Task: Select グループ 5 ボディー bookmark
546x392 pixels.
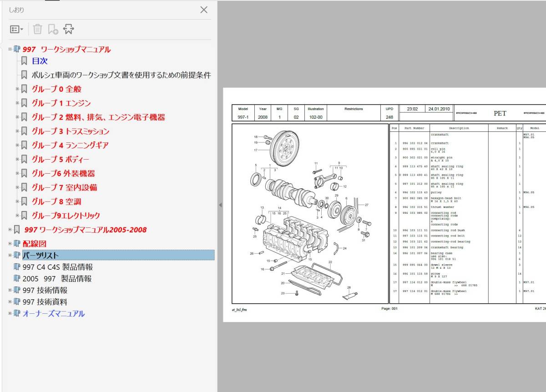Action: tap(61, 160)
